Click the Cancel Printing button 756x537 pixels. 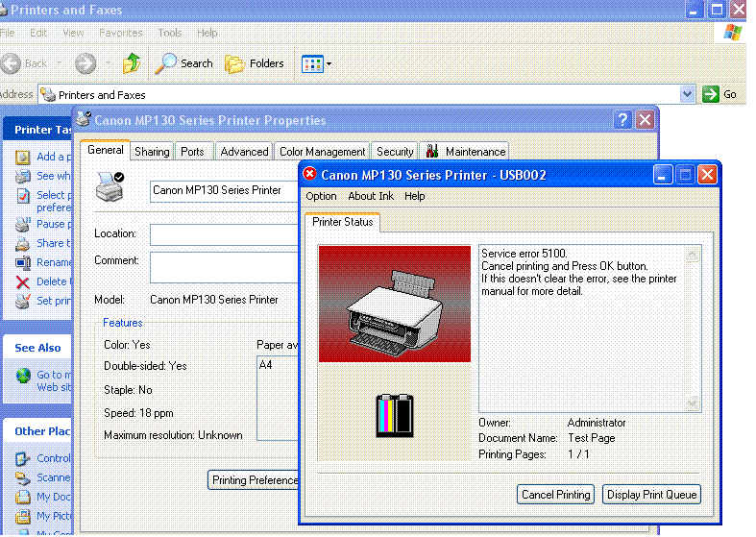click(556, 495)
